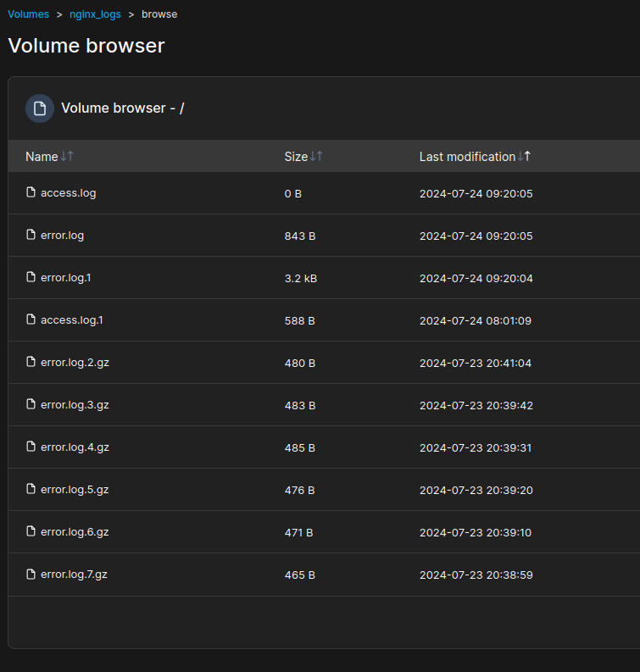Select the error.log.5.gz file name
640x672 pixels.
point(75,490)
